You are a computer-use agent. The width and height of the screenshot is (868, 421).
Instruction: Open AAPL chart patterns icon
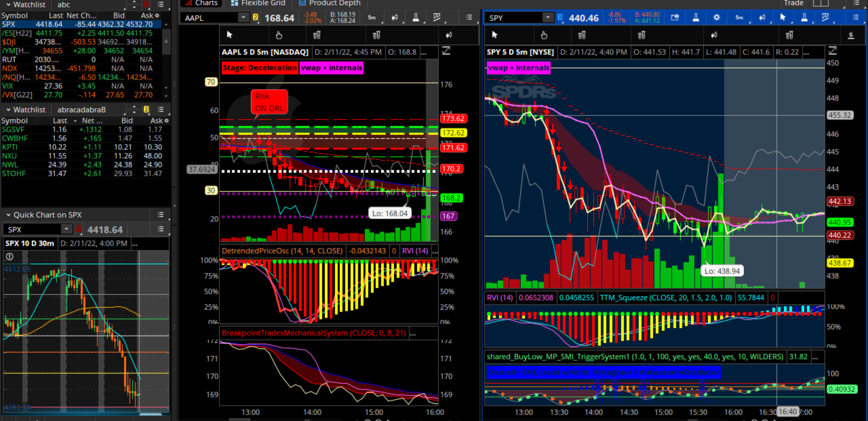(x=437, y=18)
